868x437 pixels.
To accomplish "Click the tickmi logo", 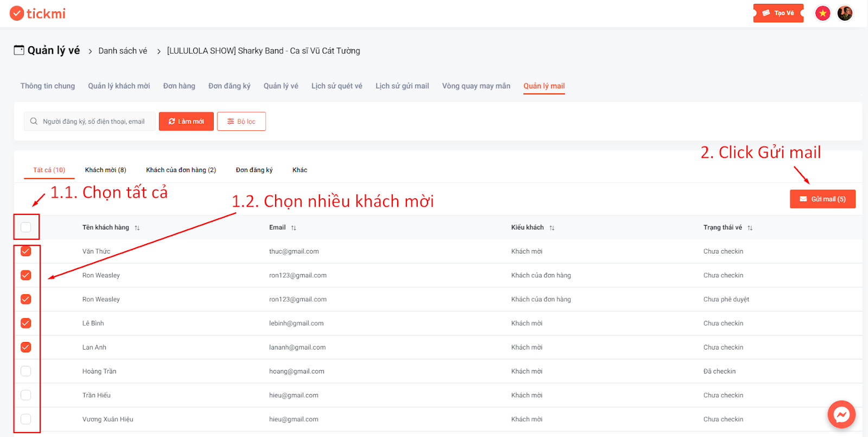I will pyautogui.click(x=37, y=13).
